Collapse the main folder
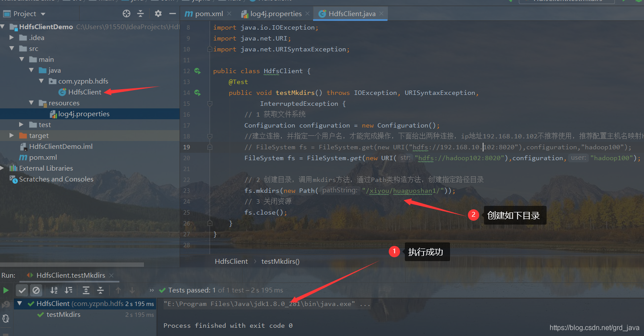The height and width of the screenshot is (336, 644). click(22, 60)
